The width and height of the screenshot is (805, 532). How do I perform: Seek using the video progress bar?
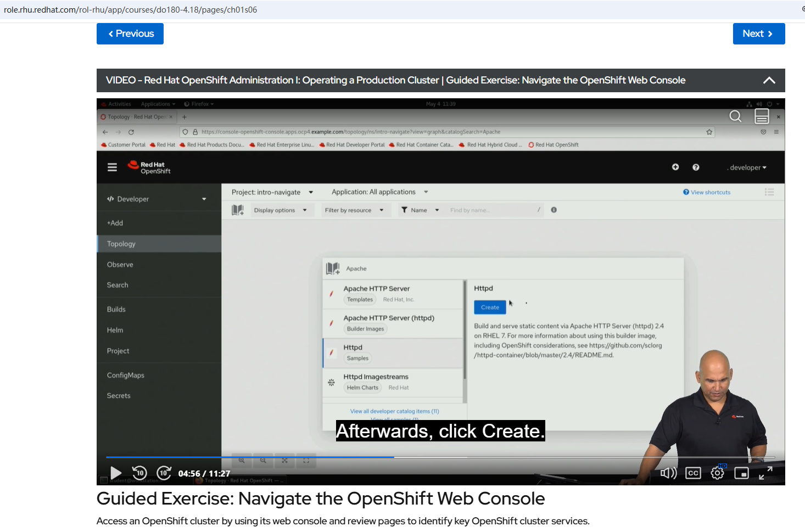(440, 457)
